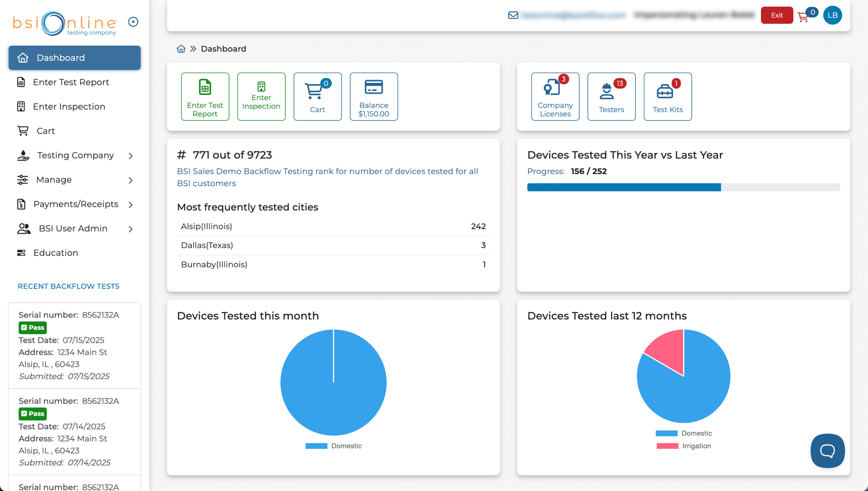
Task: Click the home breadcrumb icon
Action: point(181,49)
